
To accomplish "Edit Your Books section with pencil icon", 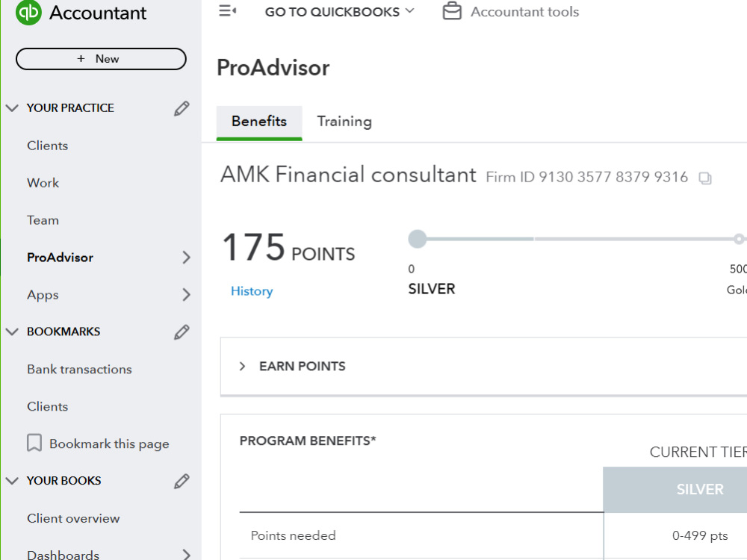I will tap(182, 481).
